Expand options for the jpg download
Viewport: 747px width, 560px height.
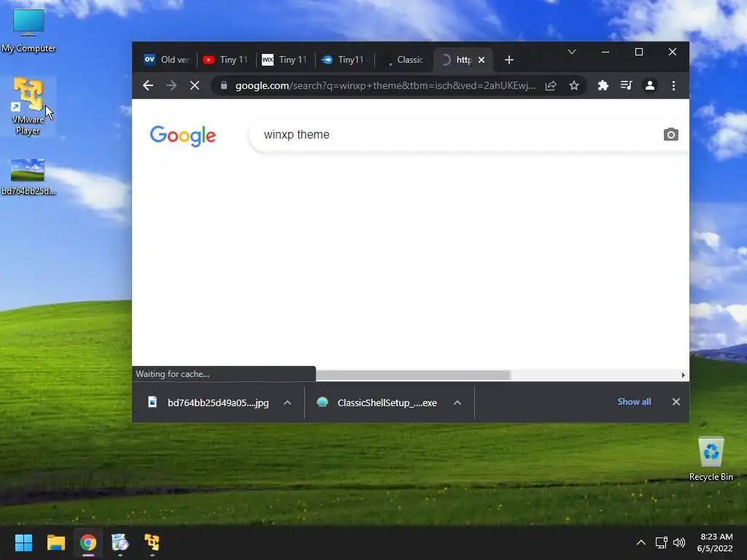287,402
